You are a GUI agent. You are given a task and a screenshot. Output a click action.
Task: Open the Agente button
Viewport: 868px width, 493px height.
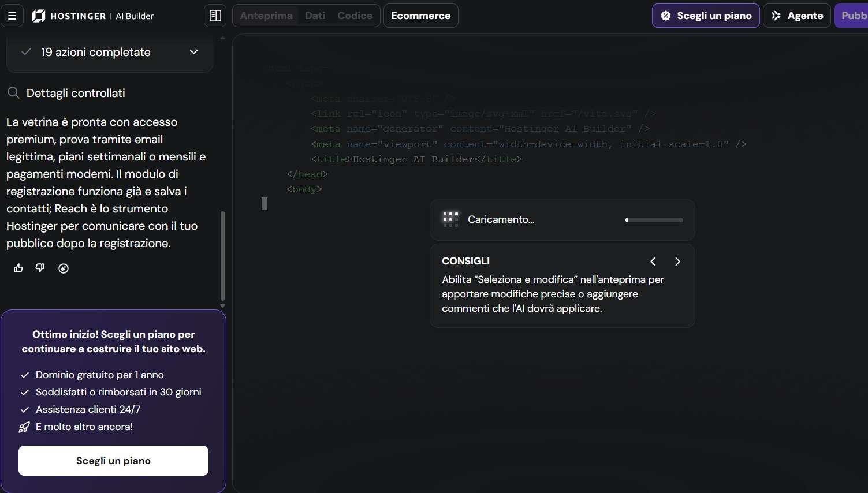797,16
